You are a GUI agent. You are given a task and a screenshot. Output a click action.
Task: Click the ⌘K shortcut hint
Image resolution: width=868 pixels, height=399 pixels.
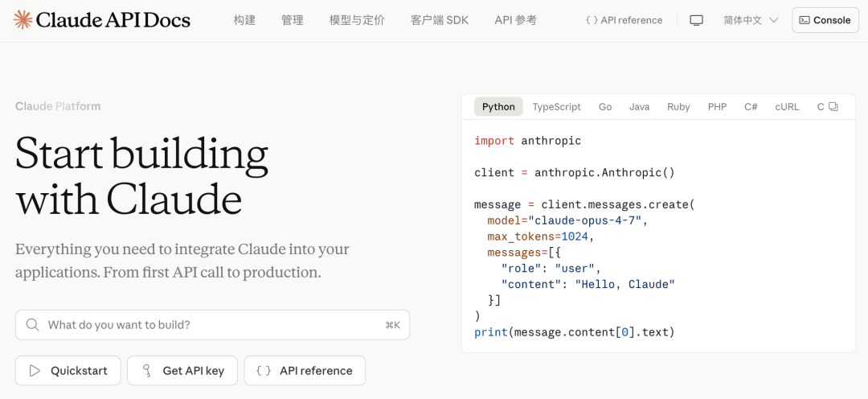click(x=392, y=325)
